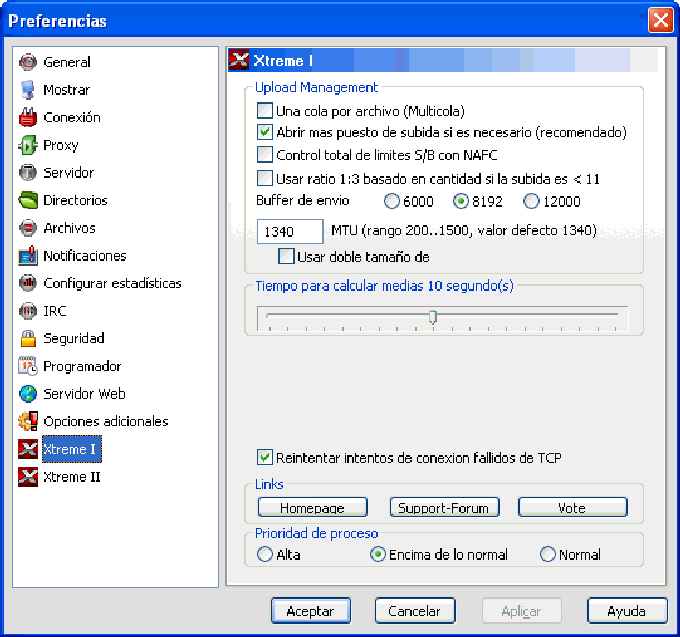The height and width of the screenshot is (637, 680).
Task: Set process priority to Normal
Action: [548, 554]
